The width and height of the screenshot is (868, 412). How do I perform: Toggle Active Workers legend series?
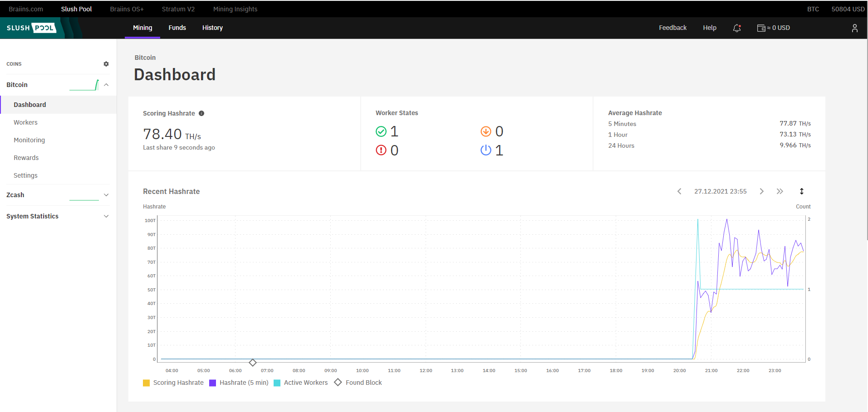[301, 383]
